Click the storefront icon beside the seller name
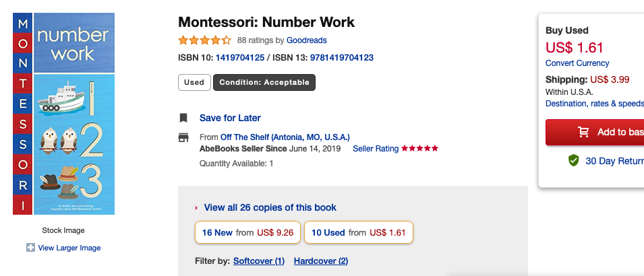The height and width of the screenshot is (276, 644). click(x=183, y=137)
